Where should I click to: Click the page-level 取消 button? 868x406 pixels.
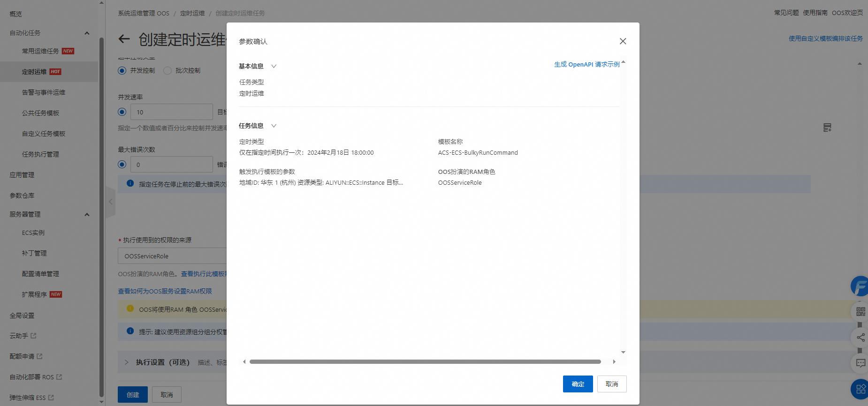point(167,395)
